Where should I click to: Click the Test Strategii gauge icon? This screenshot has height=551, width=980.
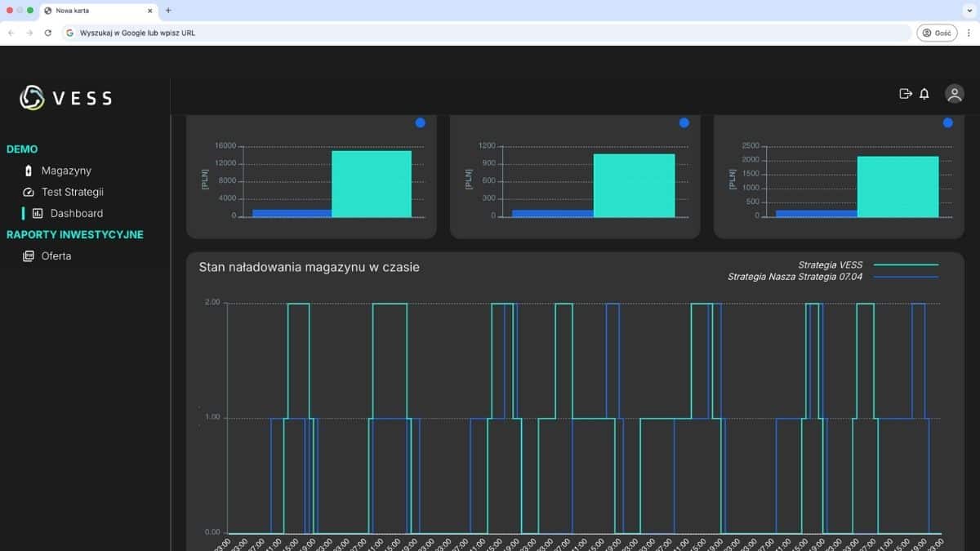click(29, 192)
